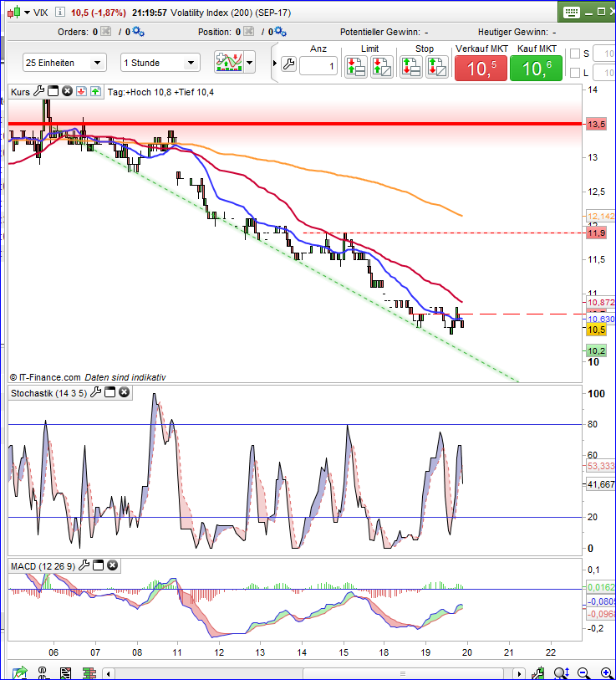Click the Limit order icon with horizontal-line box
616x680 pixels.
[x=356, y=67]
